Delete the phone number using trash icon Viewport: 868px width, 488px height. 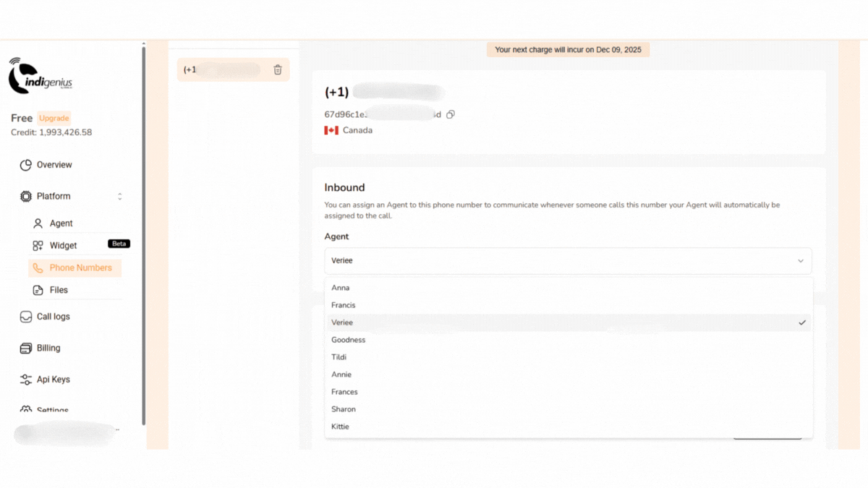(278, 70)
